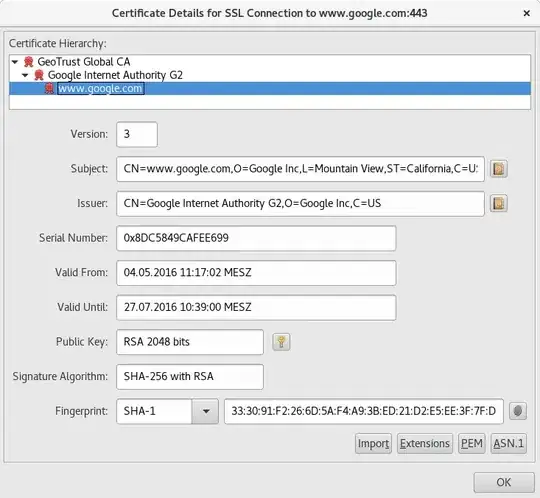Close the Certificate Details dialog

pos(526,13)
